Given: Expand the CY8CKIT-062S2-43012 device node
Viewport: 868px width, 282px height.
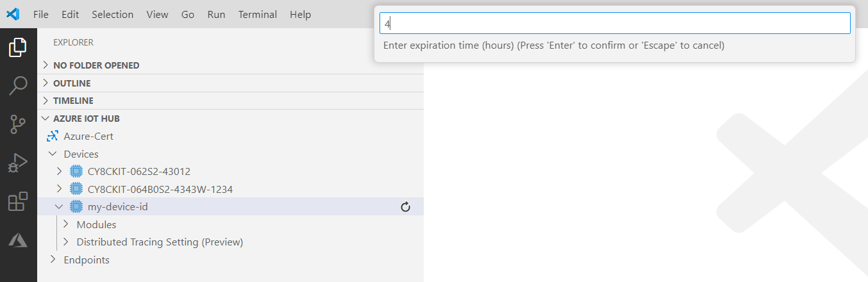Looking at the screenshot, I should pyautogui.click(x=60, y=171).
